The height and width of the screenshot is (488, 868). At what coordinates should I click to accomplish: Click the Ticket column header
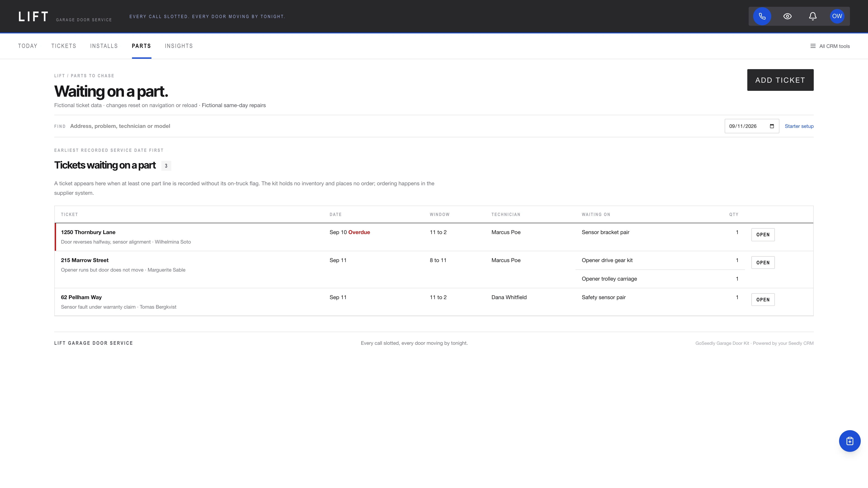(69, 215)
